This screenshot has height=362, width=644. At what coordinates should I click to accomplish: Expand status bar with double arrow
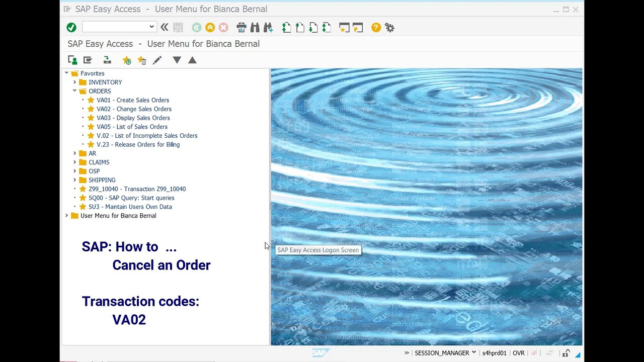407,353
